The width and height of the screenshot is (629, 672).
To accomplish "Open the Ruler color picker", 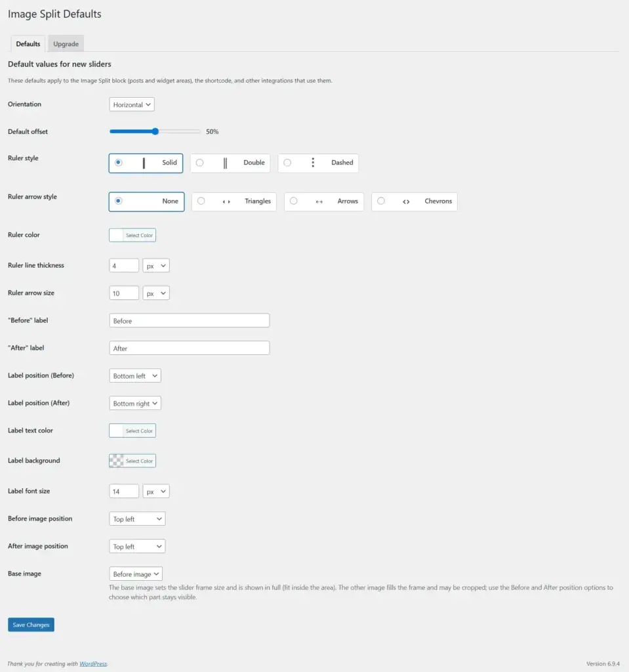I will (x=132, y=235).
